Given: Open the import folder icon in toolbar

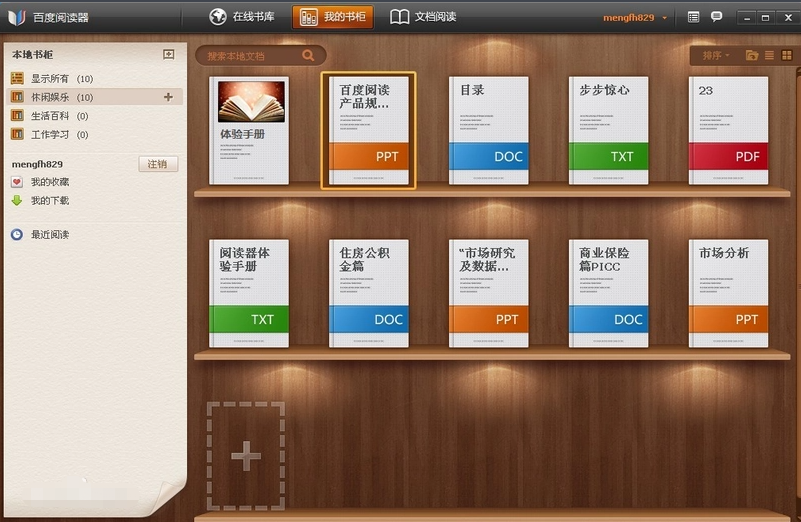Looking at the screenshot, I should [751, 55].
